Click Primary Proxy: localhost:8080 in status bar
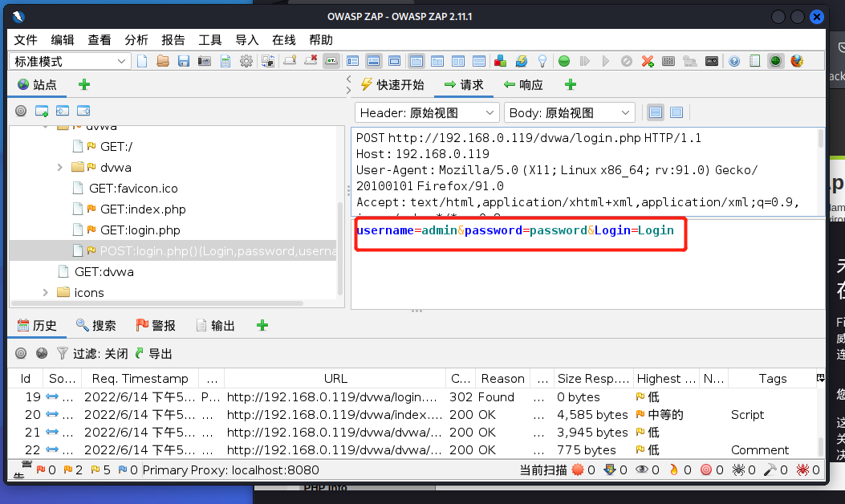This screenshot has height=504, width=845. [230, 470]
